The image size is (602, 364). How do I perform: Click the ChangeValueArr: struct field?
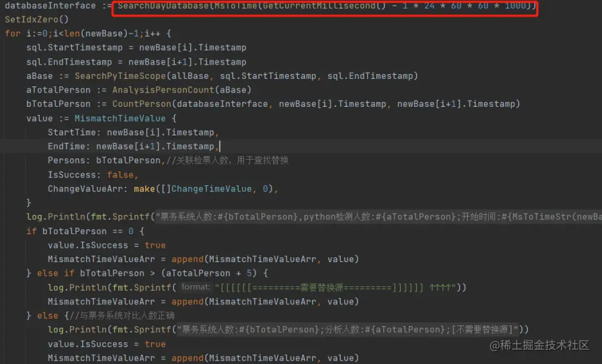pyautogui.click(x=88, y=189)
